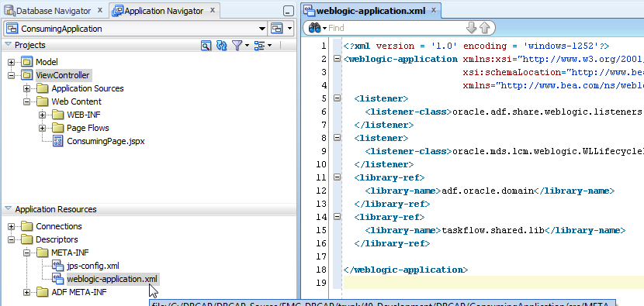Click the find-in-navigator search icon
Image resolution: width=644 pixels, height=306 pixels.
coord(206,45)
